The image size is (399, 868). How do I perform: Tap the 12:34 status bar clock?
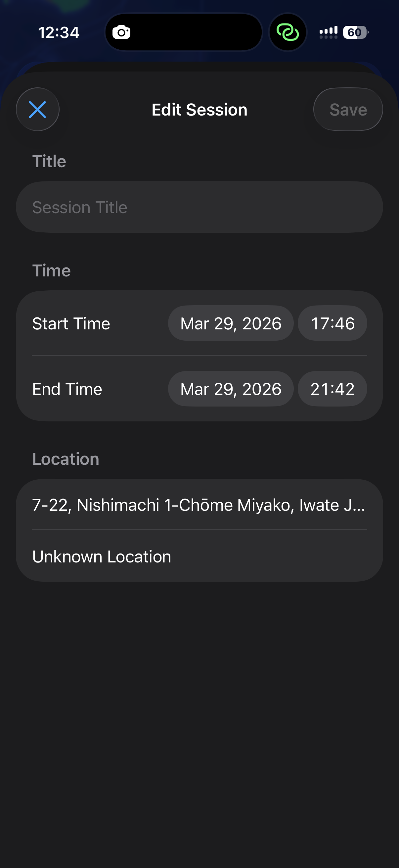(59, 33)
